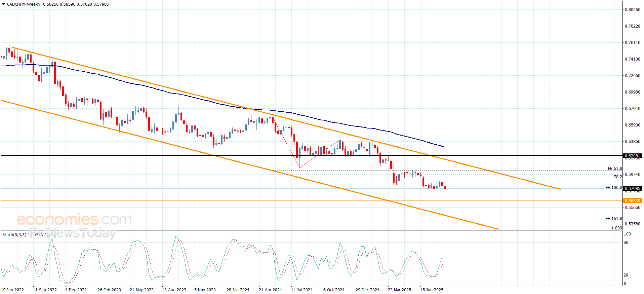Click the 15 Jun 2025 date label

(432, 290)
